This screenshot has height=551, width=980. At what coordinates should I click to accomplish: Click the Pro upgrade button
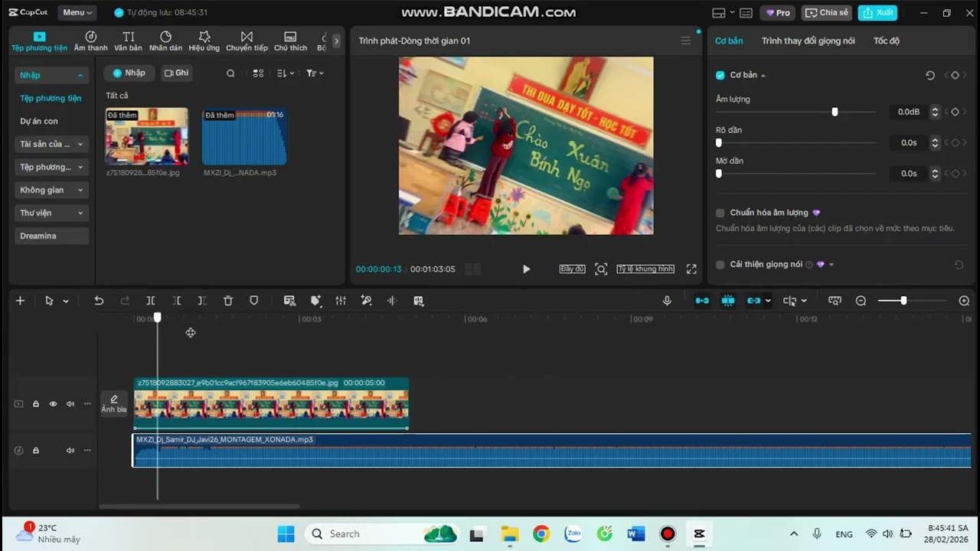(x=777, y=13)
